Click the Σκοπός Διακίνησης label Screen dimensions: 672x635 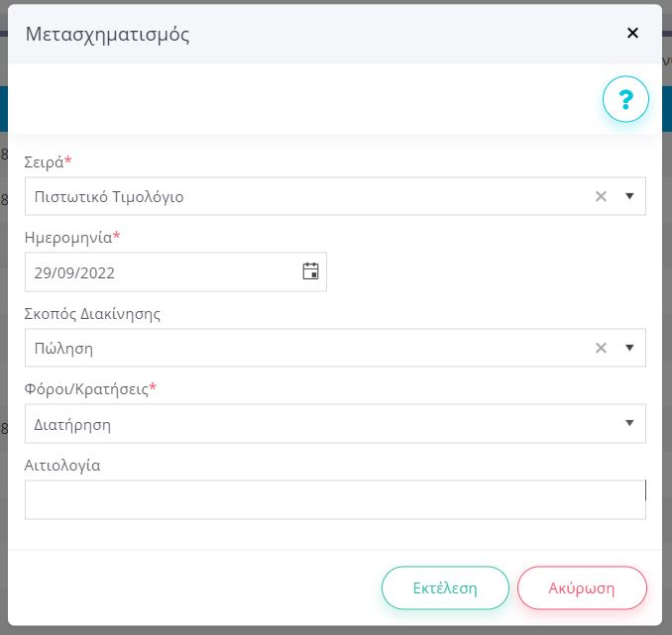click(x=92, y=314)
